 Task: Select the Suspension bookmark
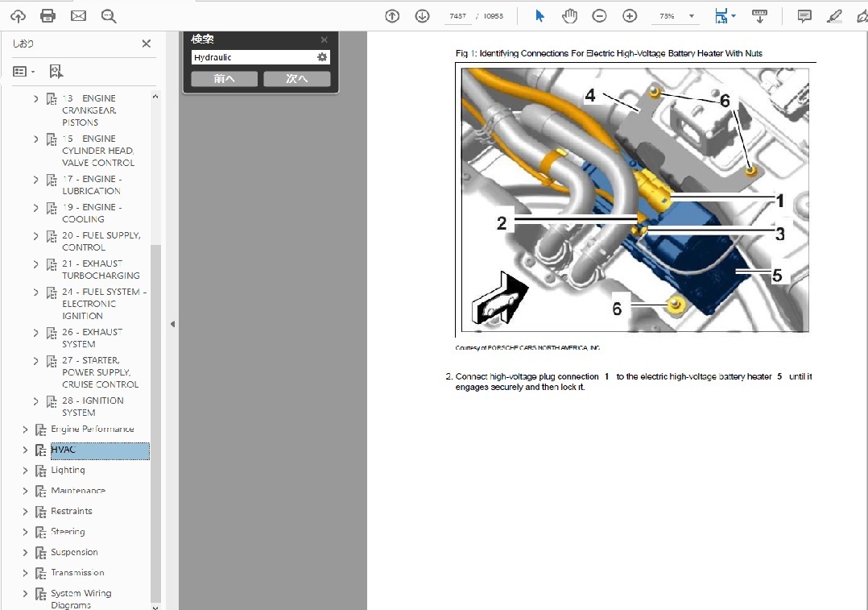tap(74, 552)
